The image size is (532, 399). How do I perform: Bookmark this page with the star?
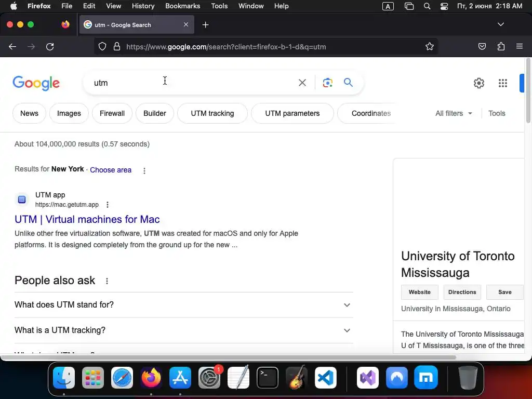tap(430, 46)
